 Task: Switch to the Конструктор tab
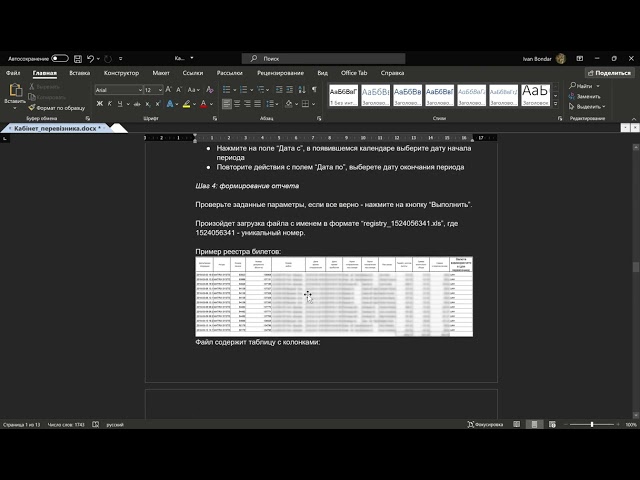pyautogui.click(x=121, y=73)
